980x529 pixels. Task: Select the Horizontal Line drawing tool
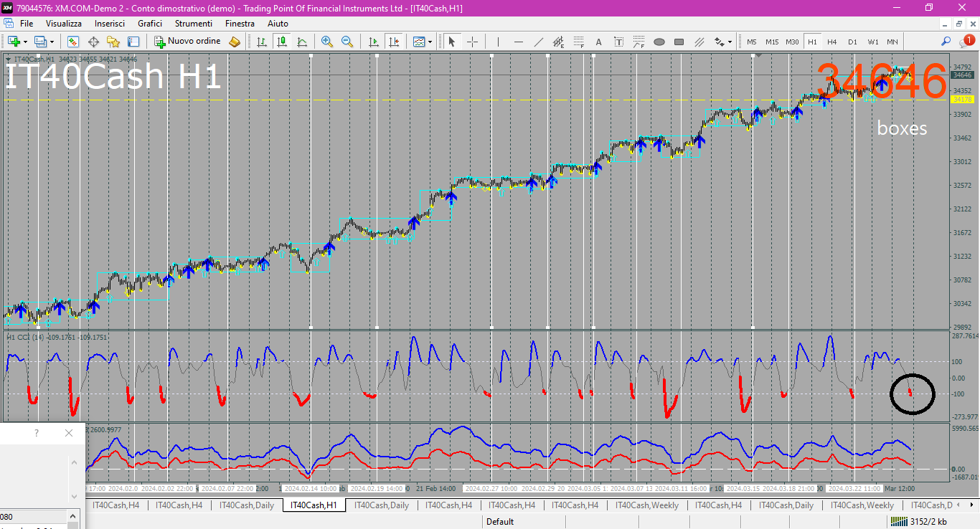click(518, 42)
